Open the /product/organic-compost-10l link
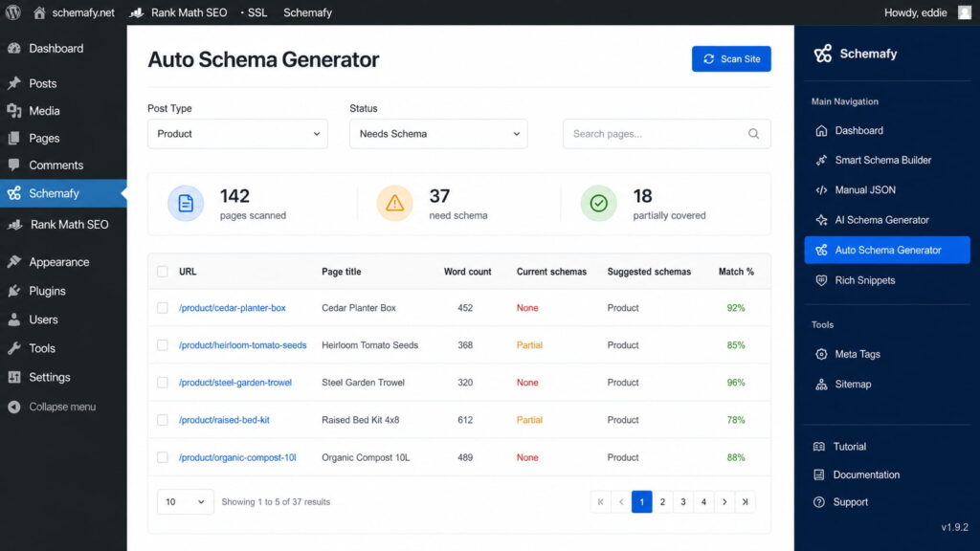980x551 pixels. [237, 457]
